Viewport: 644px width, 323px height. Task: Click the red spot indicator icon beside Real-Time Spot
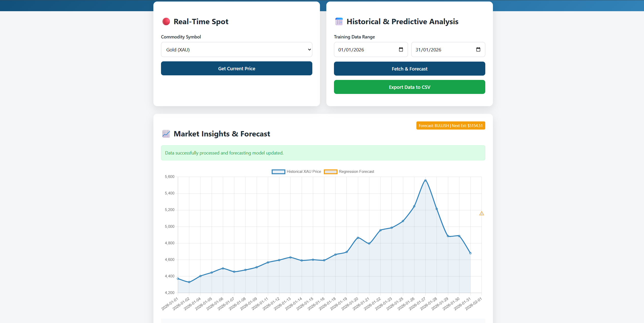(x=166, y=21)
